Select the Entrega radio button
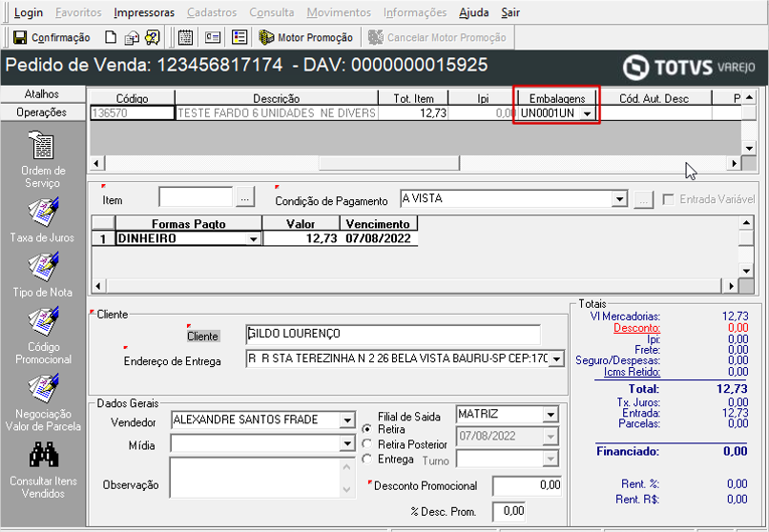769x532 pixels. point(366,459)
